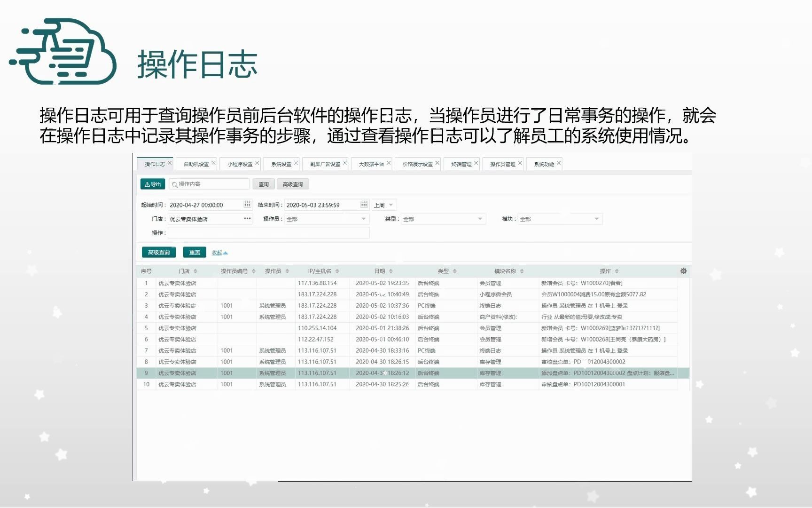
Task: Close the 系统功能 tab
Action: point(559,163)
